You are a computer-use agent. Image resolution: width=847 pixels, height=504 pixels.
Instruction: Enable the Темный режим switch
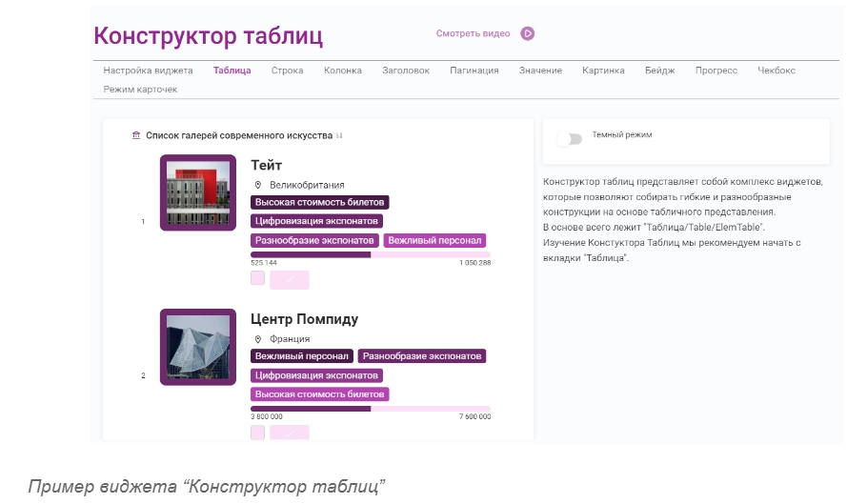click(x=569, y=139)
